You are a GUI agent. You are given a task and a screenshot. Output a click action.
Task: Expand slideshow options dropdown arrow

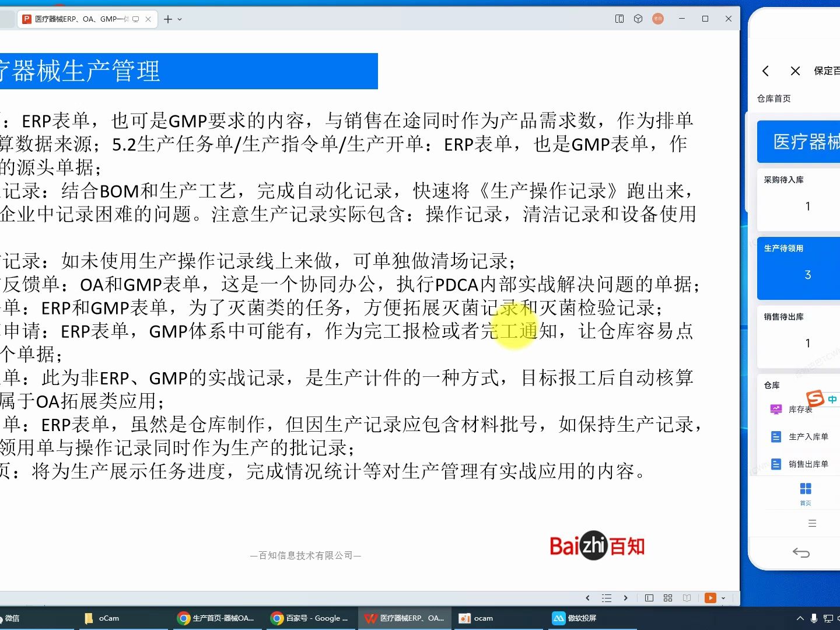tap(723, 598)
